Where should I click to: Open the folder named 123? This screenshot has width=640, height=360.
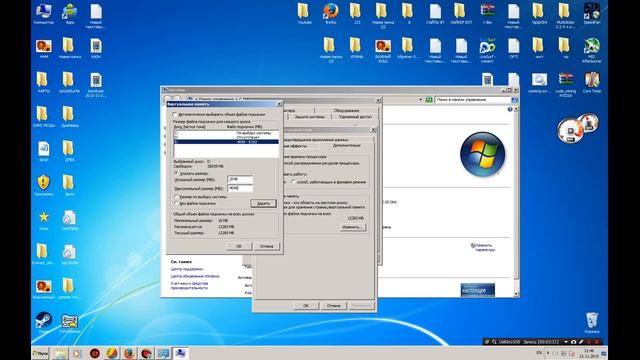356,12
